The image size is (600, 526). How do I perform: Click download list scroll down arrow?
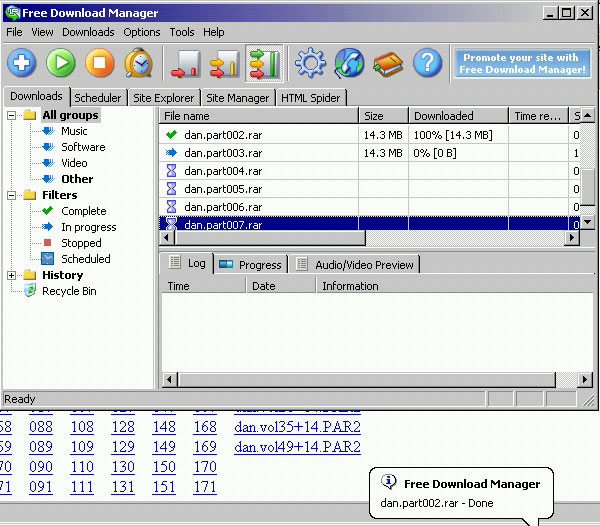588,221
